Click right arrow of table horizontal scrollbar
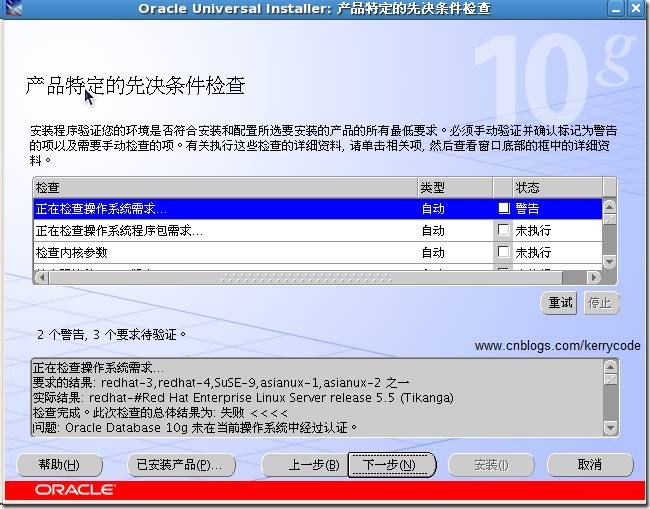Image resolution: width=650 pixels, height=509 pixels. point(594,277)
